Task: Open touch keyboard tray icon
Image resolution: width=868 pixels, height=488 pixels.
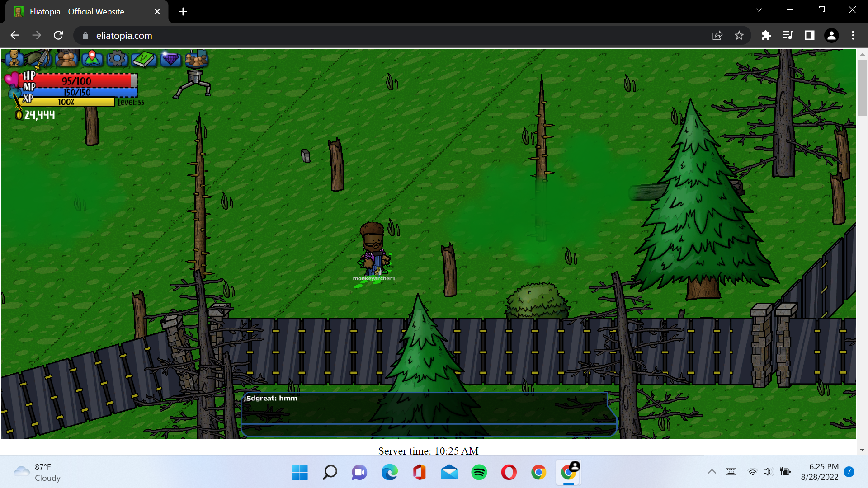Action: tap(731, 472)
